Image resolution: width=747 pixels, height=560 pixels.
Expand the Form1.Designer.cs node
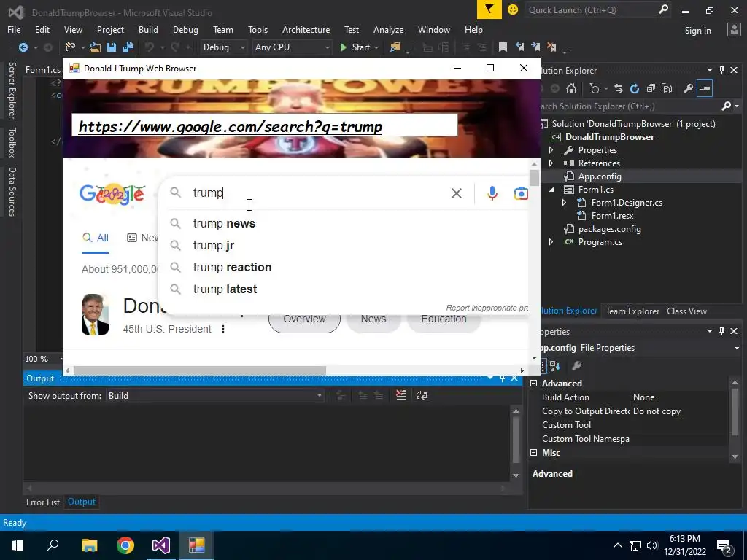pos(565,203)
